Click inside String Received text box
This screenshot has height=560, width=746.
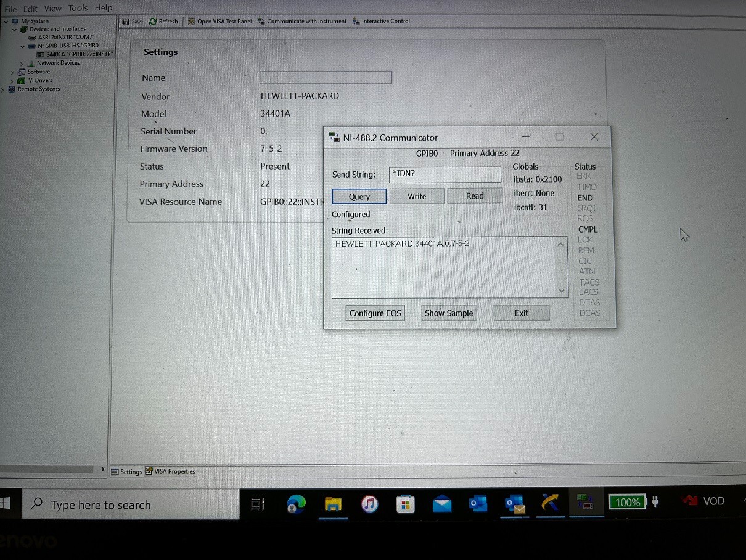click(x=444, y=268)
